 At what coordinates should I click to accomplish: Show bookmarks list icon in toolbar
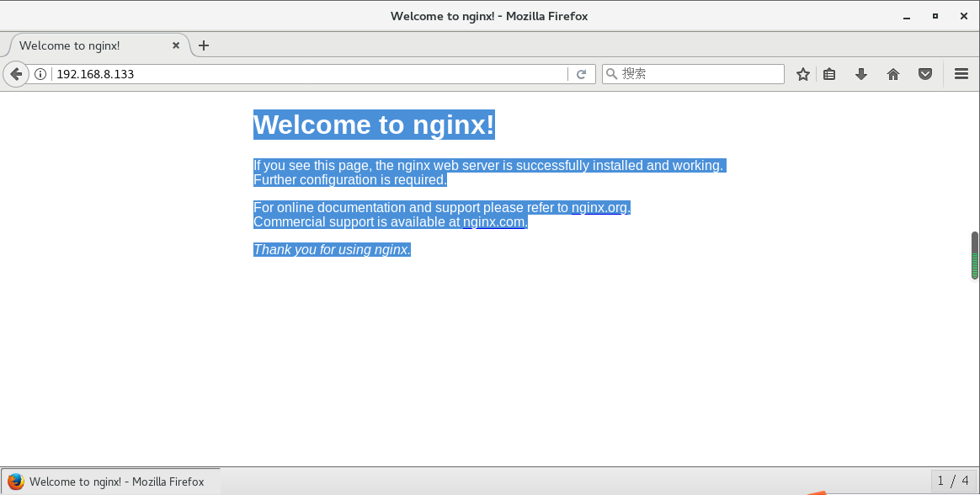pyautogui.click(x=829, y=74)
